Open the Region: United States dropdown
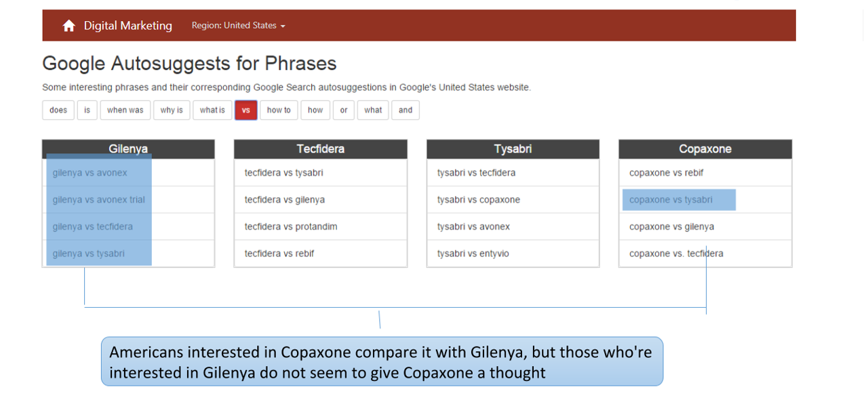 [x=239, y=26]
